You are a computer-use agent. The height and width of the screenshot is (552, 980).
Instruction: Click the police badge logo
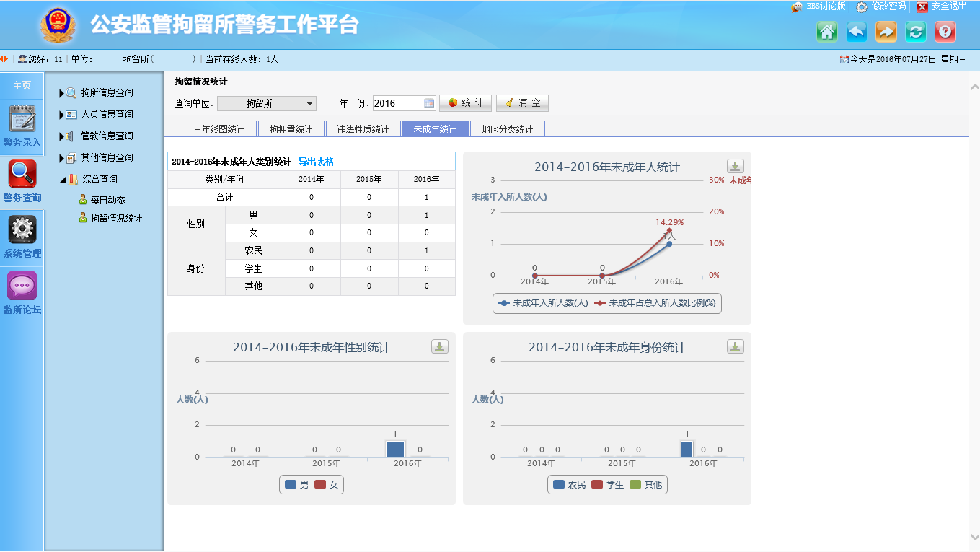click(x=56, y=26)
